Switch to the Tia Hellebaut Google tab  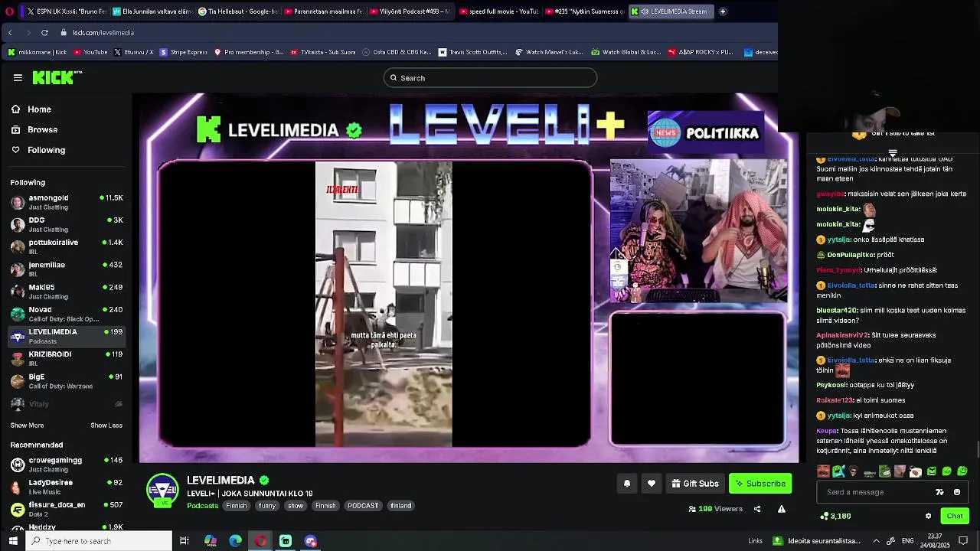(237, 11)
